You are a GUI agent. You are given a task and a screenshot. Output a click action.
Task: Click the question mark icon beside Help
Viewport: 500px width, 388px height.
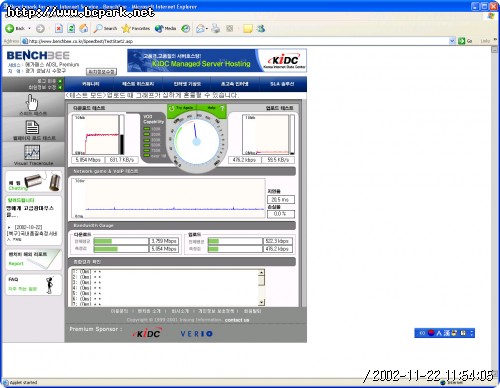[222, 108]
